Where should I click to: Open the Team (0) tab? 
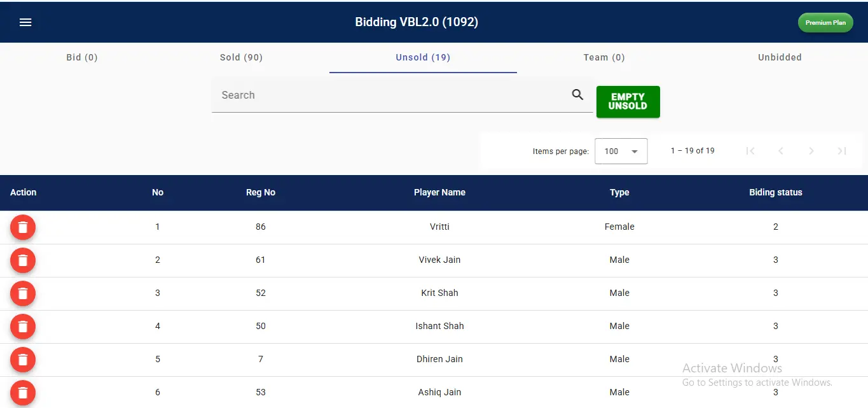point(604,57)
